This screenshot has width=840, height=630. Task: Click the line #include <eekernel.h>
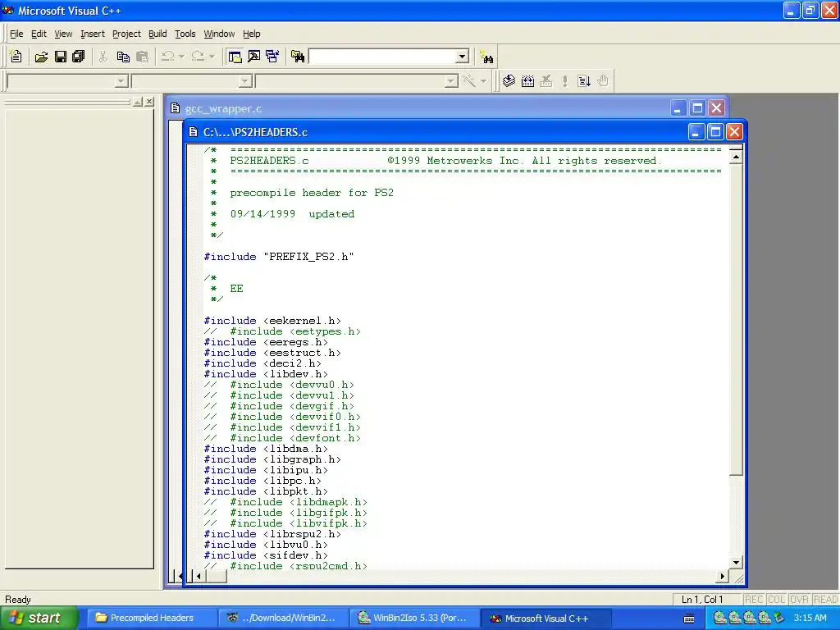272,321
